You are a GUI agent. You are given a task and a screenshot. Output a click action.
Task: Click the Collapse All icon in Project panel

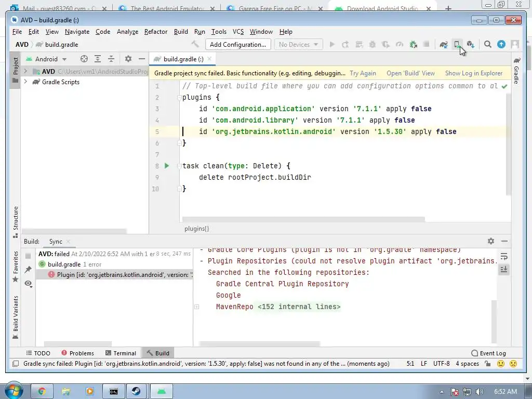coord(111,59)
